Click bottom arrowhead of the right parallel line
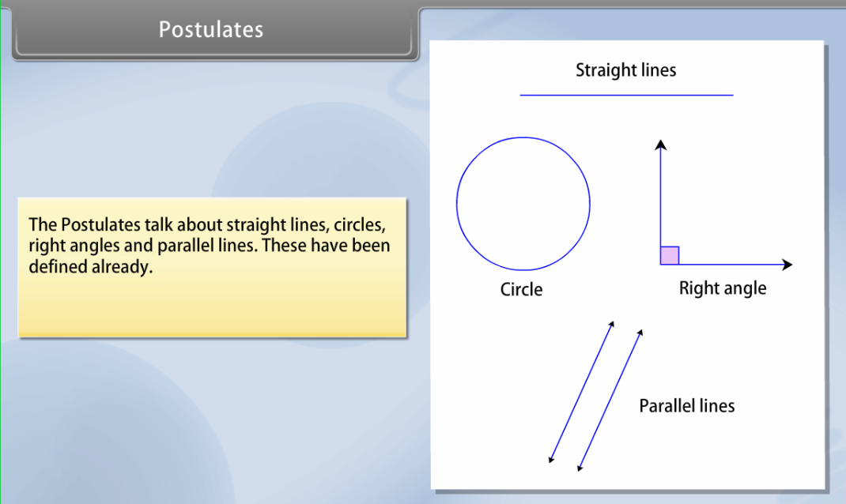Screen dimensions: 846x504 (580, 468)
